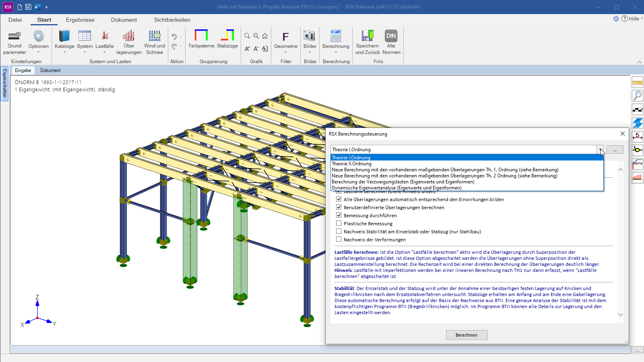
Task: Click the new document icon in title bar
Action: point(20,7)
